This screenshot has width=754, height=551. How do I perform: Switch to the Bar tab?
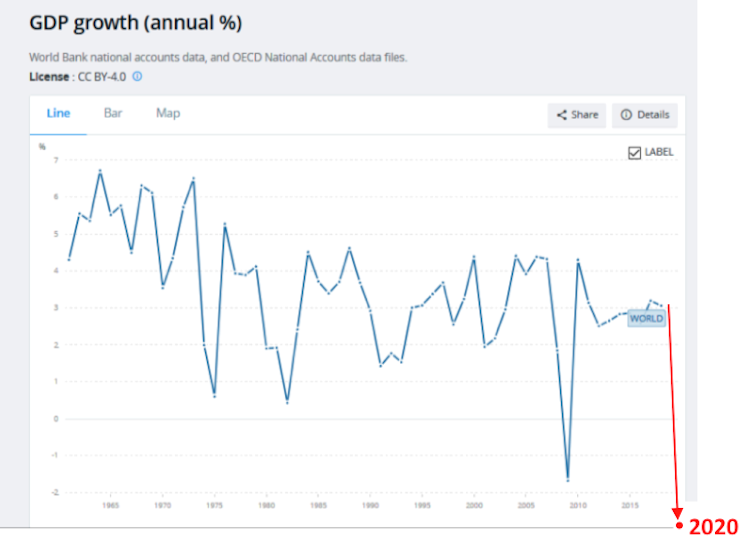[113, 113]
